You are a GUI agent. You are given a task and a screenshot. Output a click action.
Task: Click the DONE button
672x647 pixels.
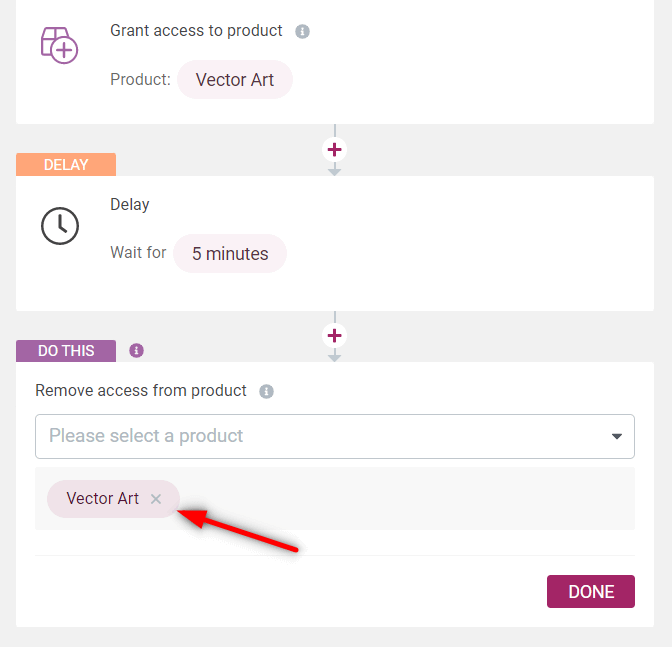click(x=591, y=591)
